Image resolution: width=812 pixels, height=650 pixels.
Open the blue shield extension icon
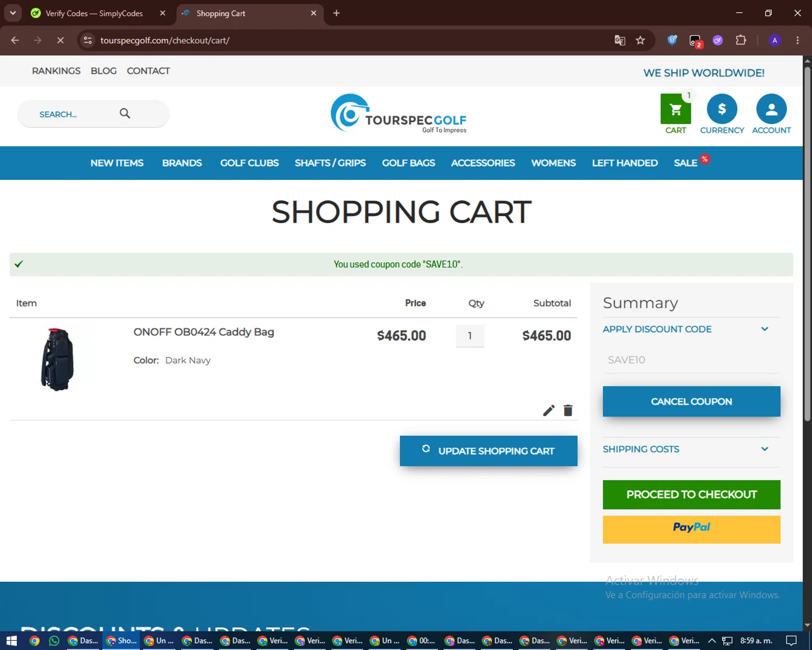[672, 40]
